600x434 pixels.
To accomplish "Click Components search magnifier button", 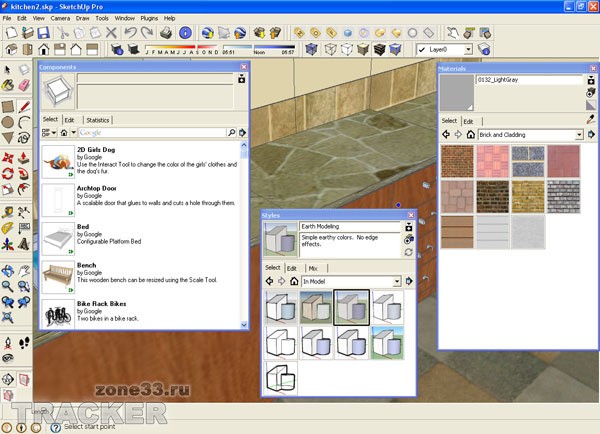I will point(231,133).
